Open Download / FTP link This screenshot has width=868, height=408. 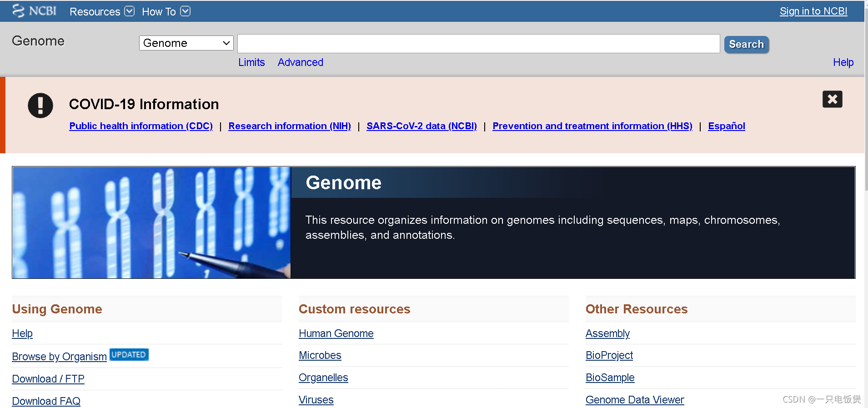(48, 379)
